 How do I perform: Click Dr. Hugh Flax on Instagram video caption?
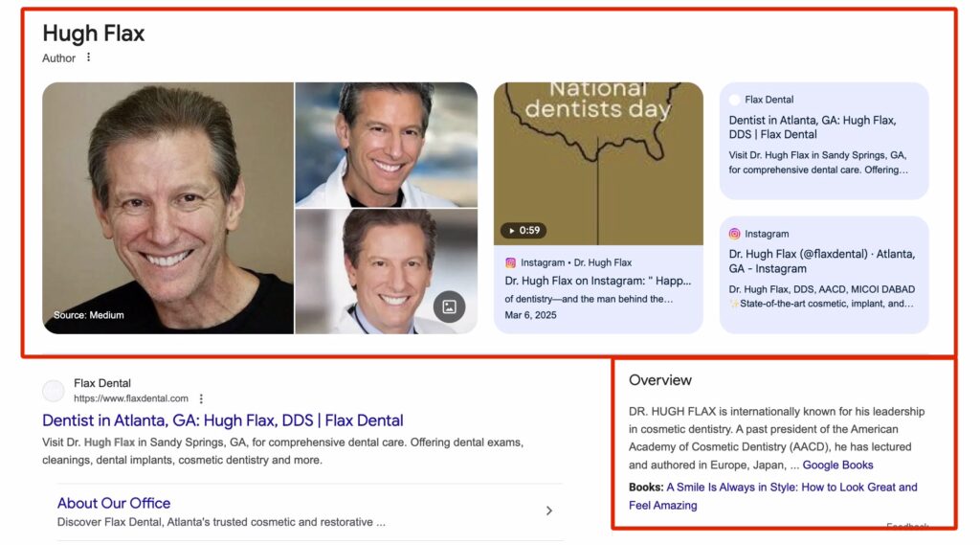pos(597,282)
